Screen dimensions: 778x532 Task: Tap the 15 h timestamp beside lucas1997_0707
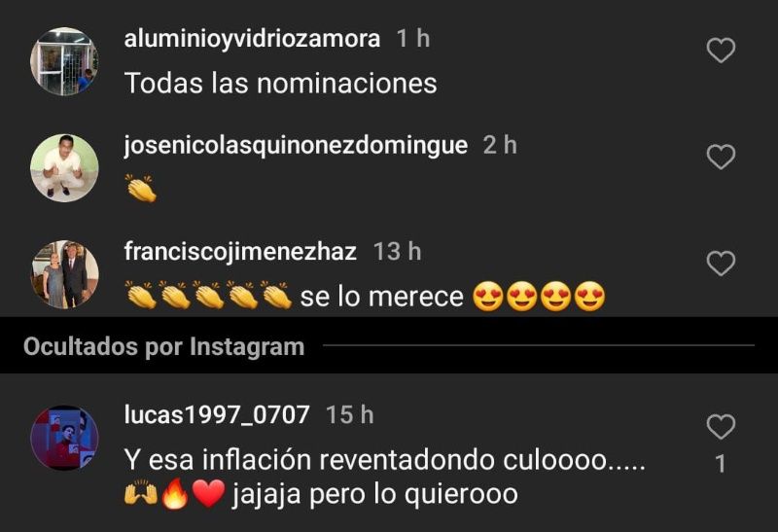pos(350,415)
